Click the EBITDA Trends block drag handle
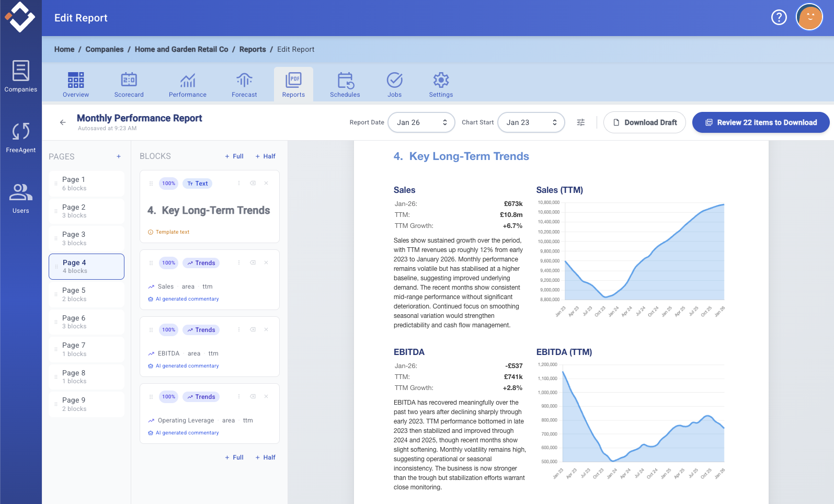The image size is (834, 504). coord(151,330)
